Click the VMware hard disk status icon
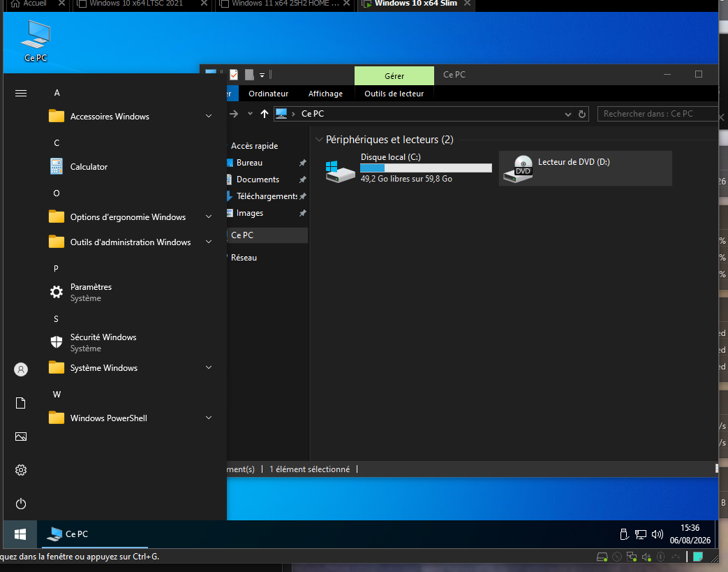Screen dimensions: 728x572 click(602, 556)
